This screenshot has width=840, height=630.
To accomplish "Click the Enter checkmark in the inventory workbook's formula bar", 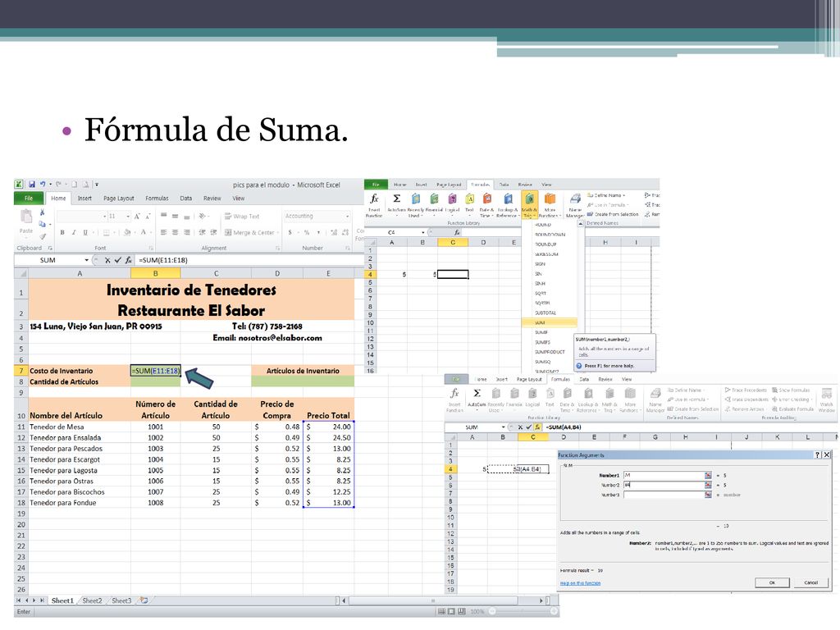I will (118, 260).
